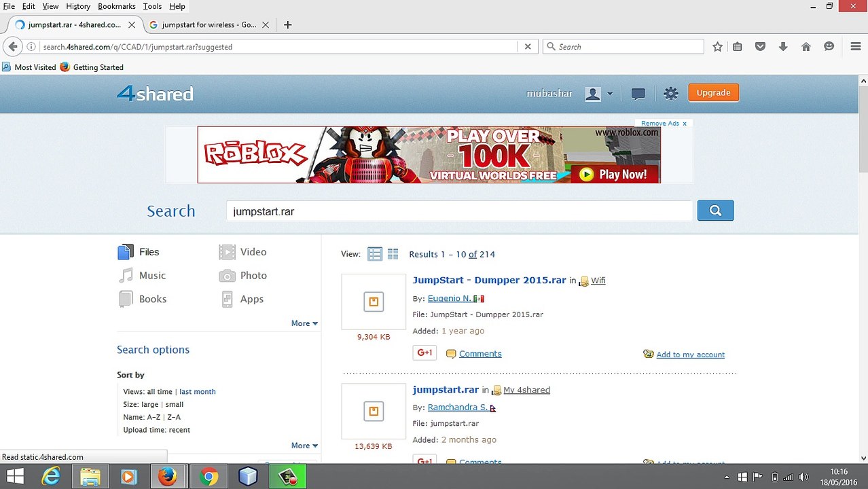Open uploader Eugenio N. profile link
868x489 pixels.
click(x=449, y=298)
